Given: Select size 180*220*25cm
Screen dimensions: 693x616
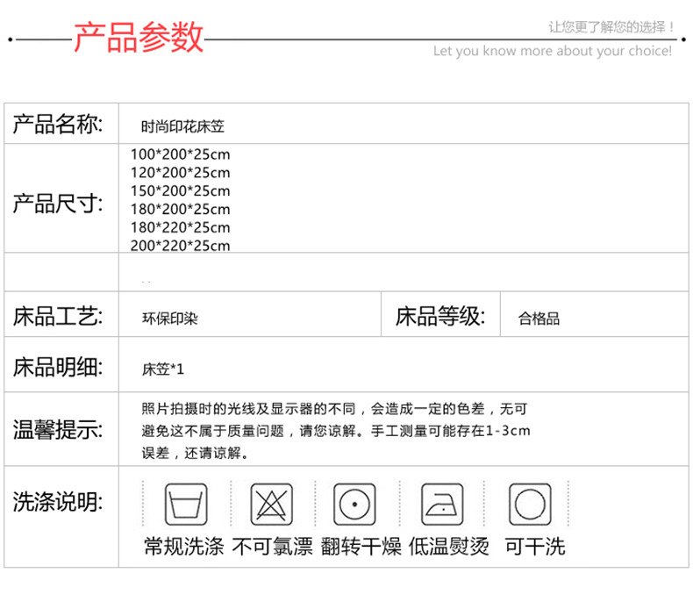Looking at the screenshot, I should pyautogui.click(x=181, y=227).
